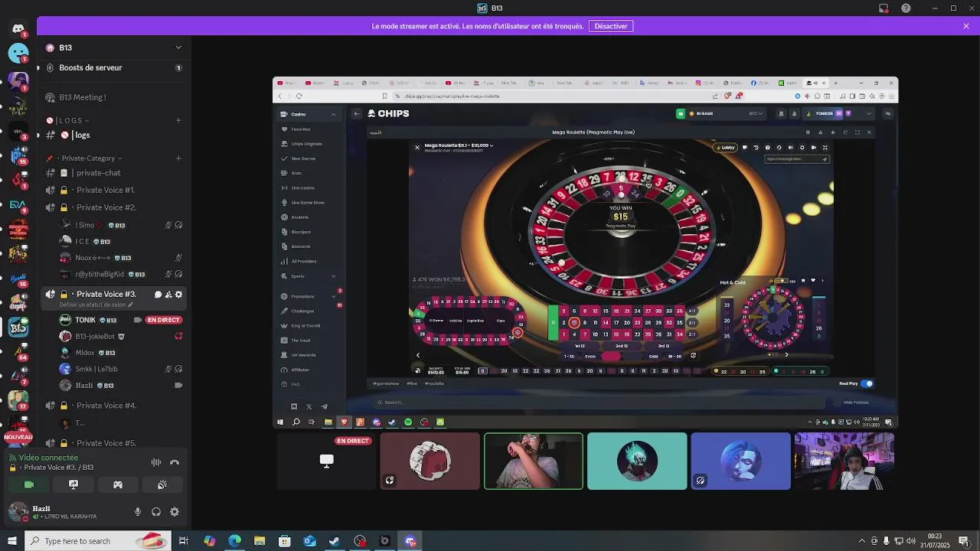Select the teal skull avatar participant tile

click(x=637, y=461)
